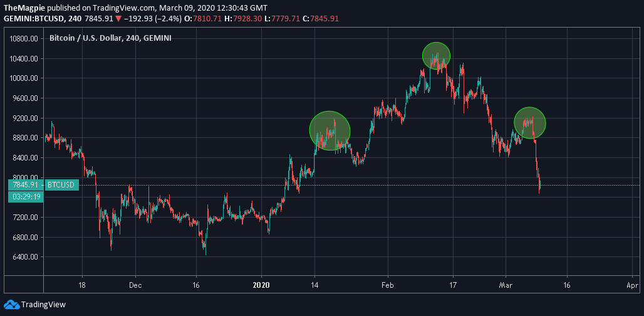
Task: Click the 17 date label on time axis
Action: 452,285
